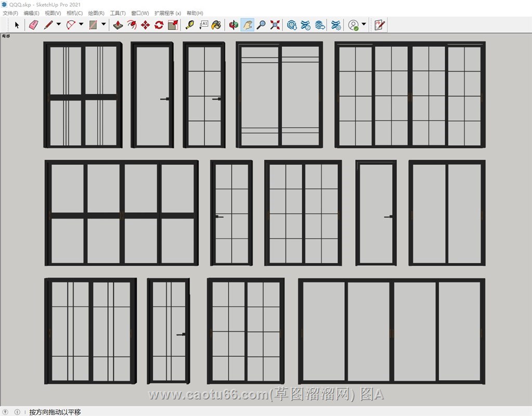The height and width of the screenshot is (416, 532).
Task: Select the Rectangle shape tool
Action: (x=93, y=25)
